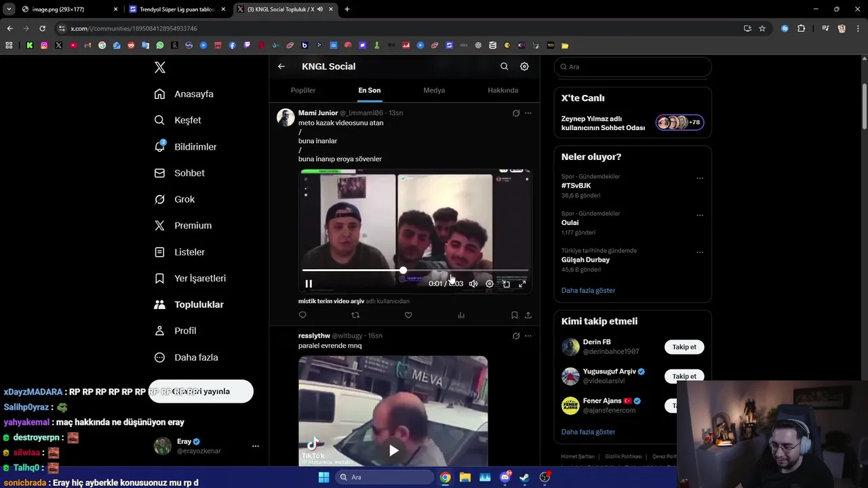The width and height of the screenshot is (868, 488).
Task: Expand Daha fazla menu
Action: pos(186,357)
